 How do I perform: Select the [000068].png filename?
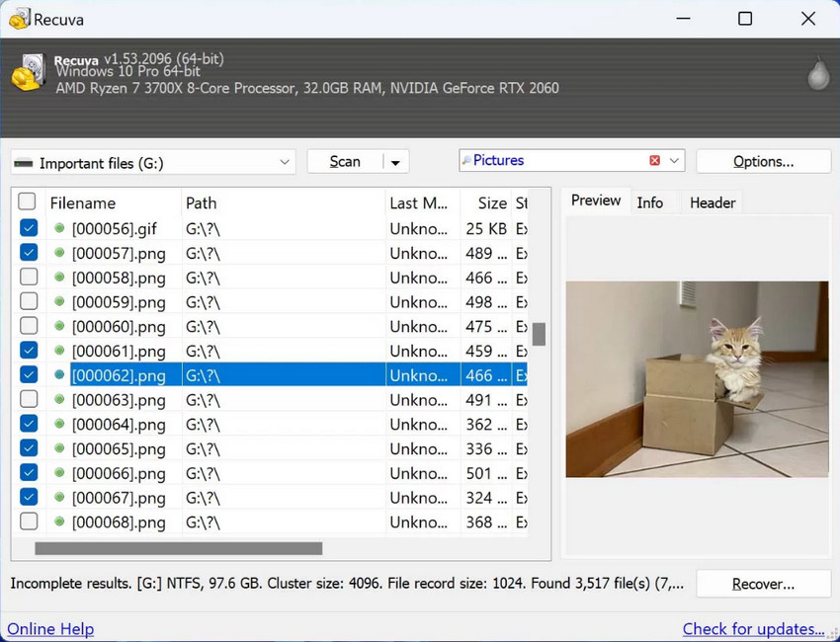119,522
